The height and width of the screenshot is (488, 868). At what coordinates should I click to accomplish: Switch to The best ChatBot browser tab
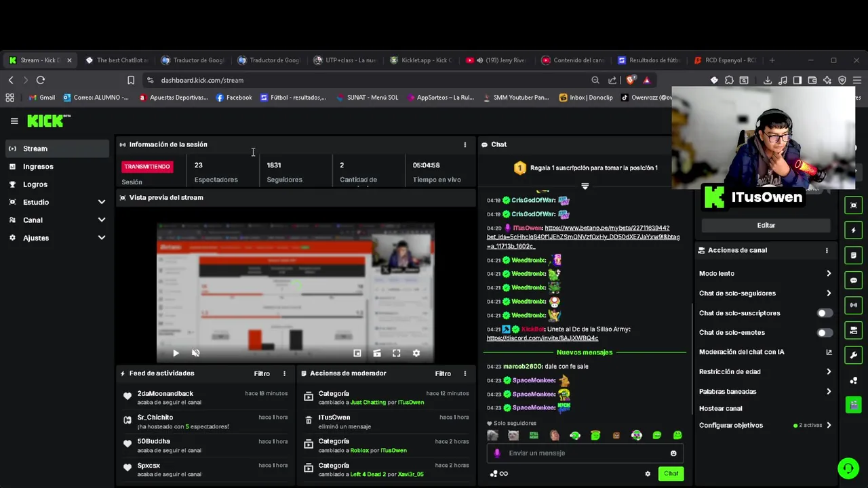[x=117, y=60]
